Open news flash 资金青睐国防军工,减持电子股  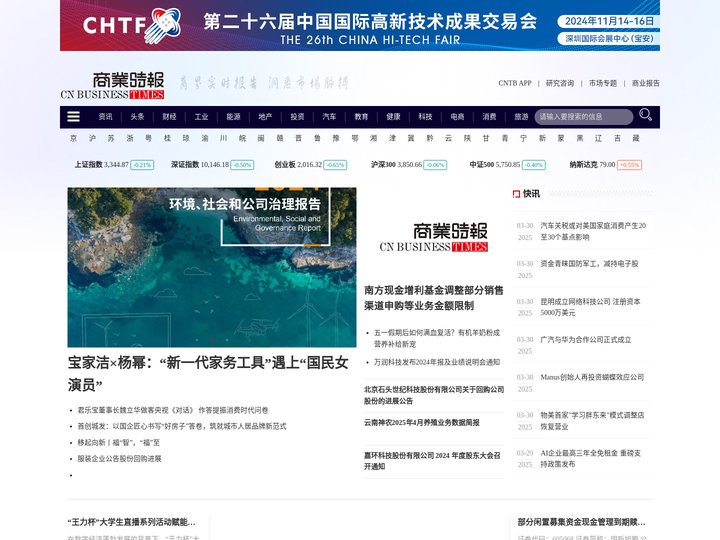tap(589, 264)
